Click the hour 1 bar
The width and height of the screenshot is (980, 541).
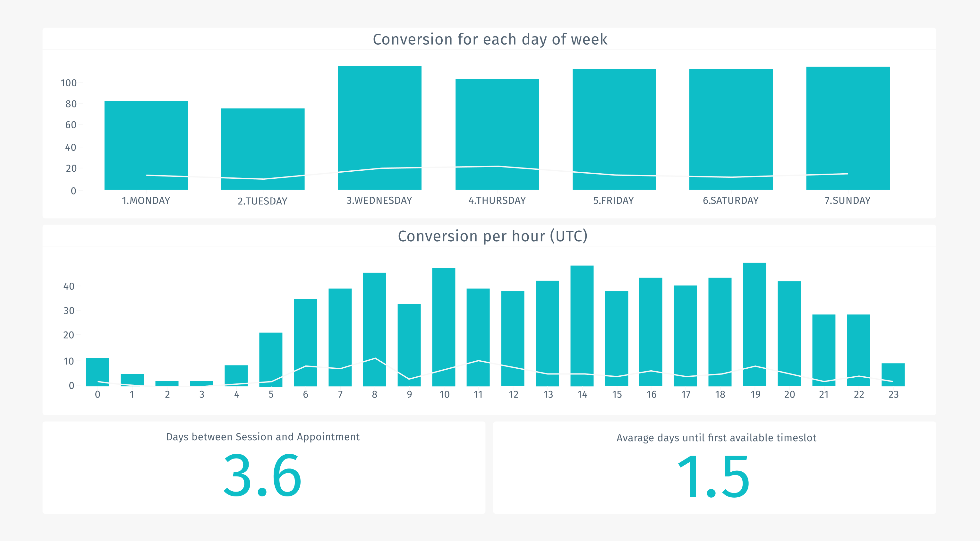click(132, 380)
